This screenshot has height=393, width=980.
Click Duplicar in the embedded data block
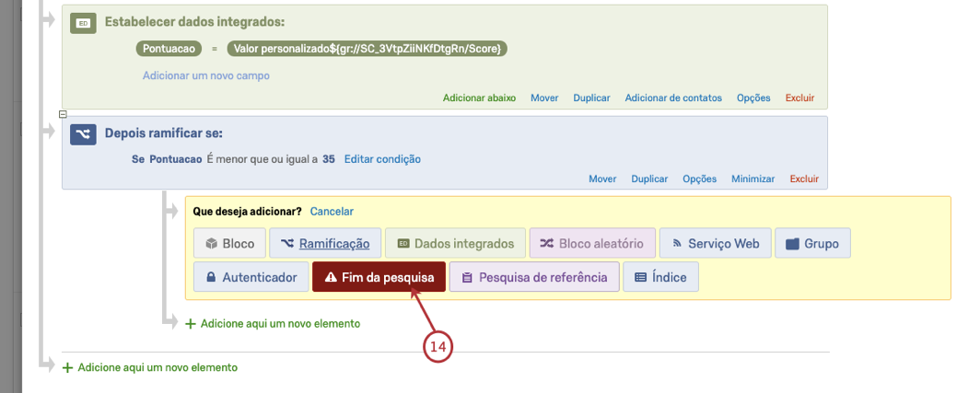pyautogui.click(x=592, y=98)
